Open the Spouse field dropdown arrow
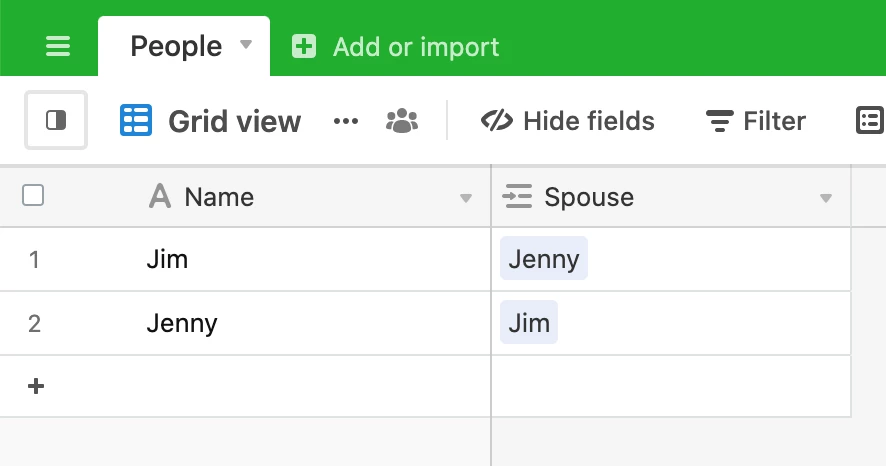 click(x=826, y=198)
